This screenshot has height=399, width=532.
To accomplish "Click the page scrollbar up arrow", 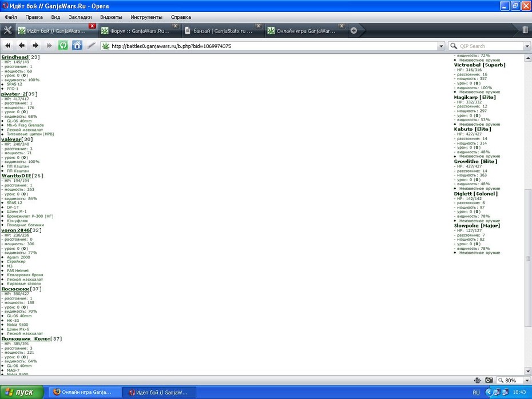I will coord(527,58).
